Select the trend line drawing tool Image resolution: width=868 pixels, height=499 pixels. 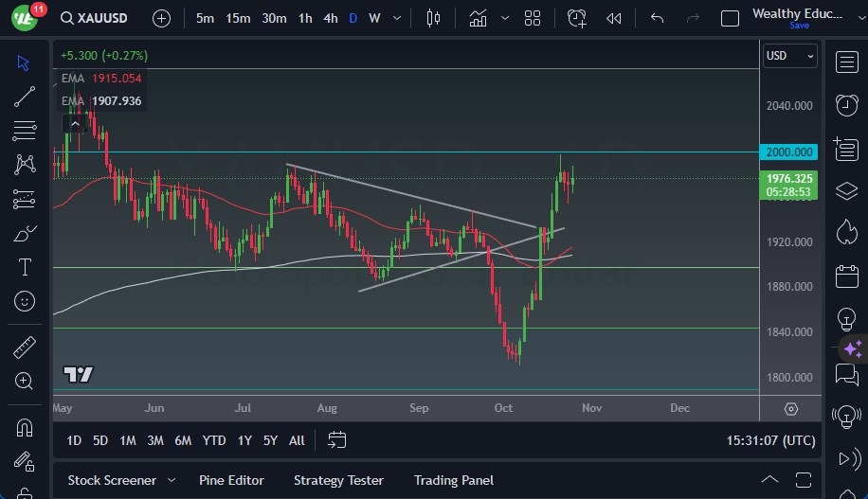(x=25, y=96)
